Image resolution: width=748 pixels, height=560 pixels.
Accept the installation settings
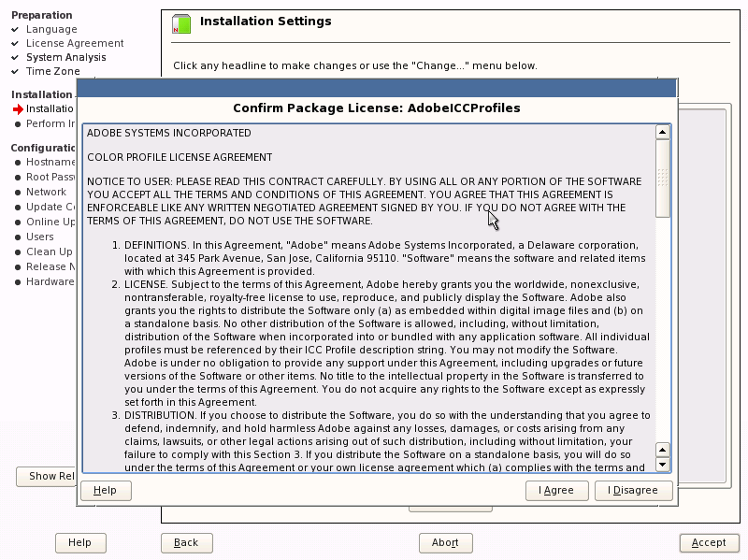point(709,543)
